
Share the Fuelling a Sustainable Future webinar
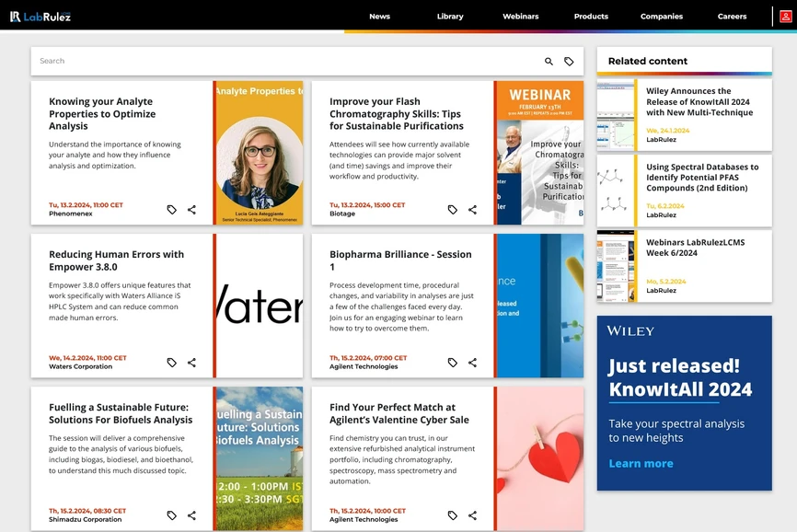tap(191, 515)
